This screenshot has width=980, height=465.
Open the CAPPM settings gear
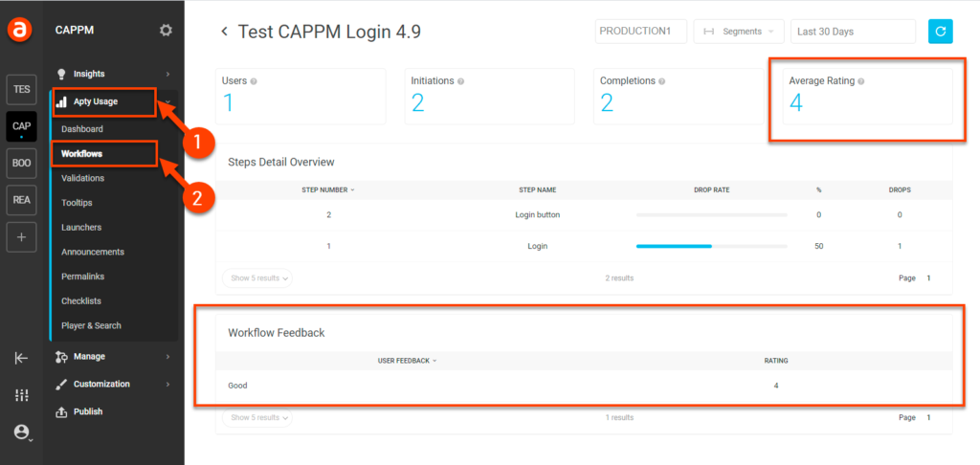166,30
